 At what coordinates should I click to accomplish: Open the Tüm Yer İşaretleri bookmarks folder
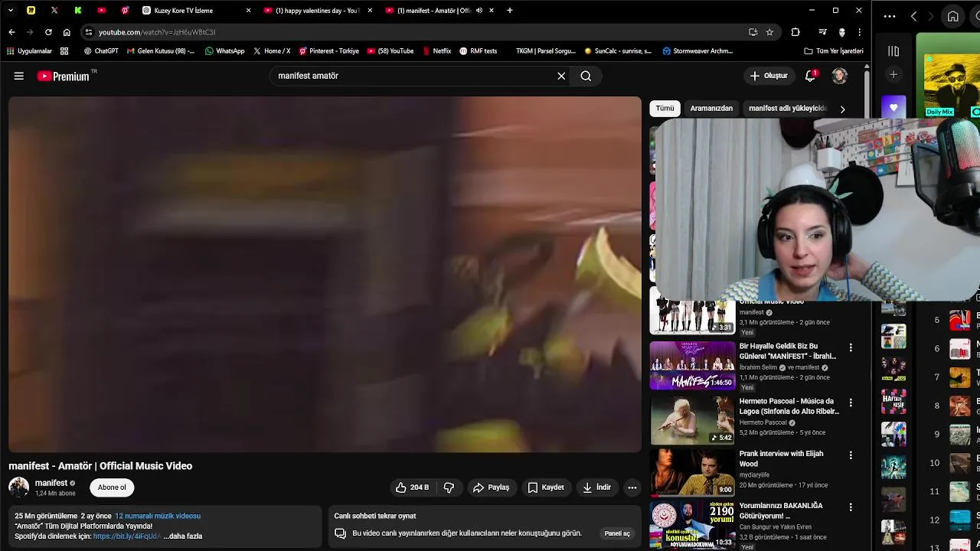pyautogui.click(x=834, y=51)
